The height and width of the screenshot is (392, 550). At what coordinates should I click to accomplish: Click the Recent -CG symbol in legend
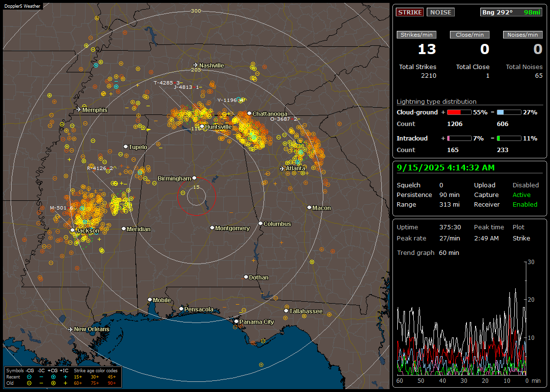point(29,377)
